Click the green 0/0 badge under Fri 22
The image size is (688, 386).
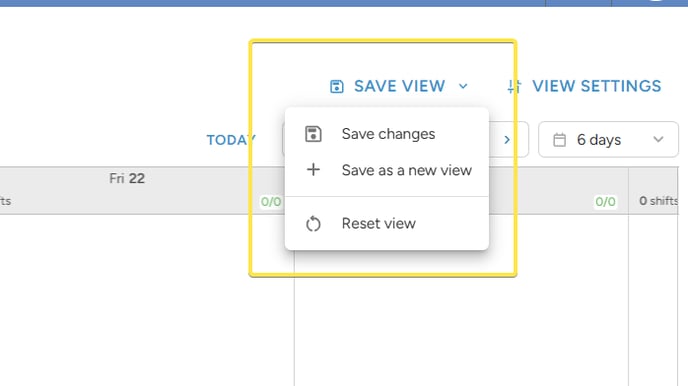[271, 202]
